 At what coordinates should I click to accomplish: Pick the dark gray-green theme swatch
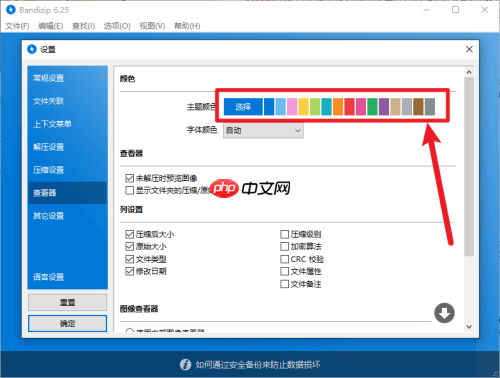[x=430, y=107]
